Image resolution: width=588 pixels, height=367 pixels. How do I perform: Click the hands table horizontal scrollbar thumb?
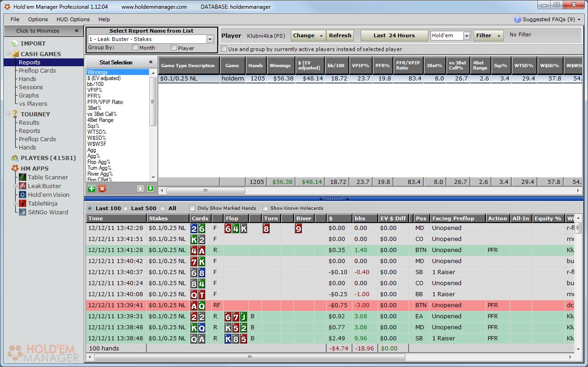click(249, 356)
